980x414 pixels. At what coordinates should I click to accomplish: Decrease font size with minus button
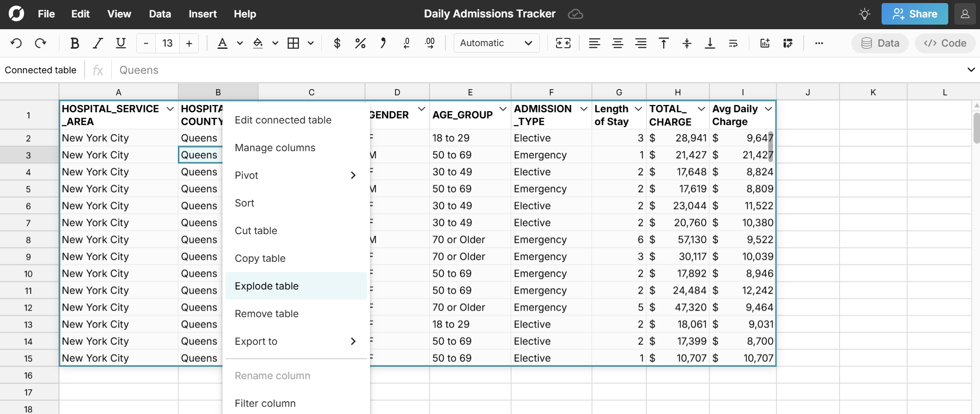(x=146, y=43)
